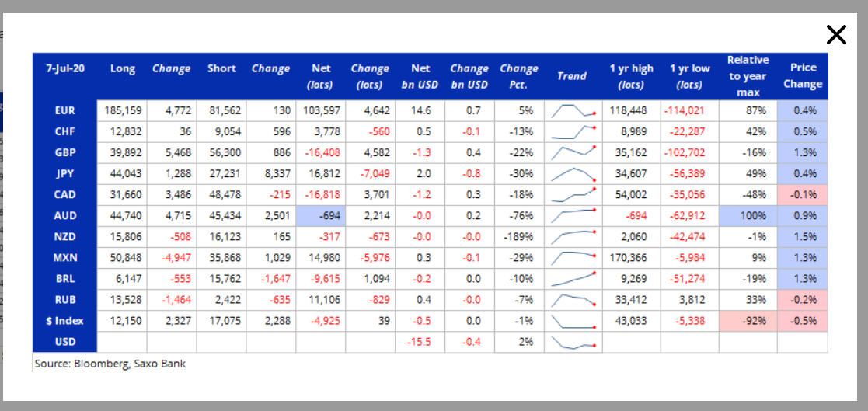Click 'Source: Bloomberg, Saxo Bank' caption

110,364
